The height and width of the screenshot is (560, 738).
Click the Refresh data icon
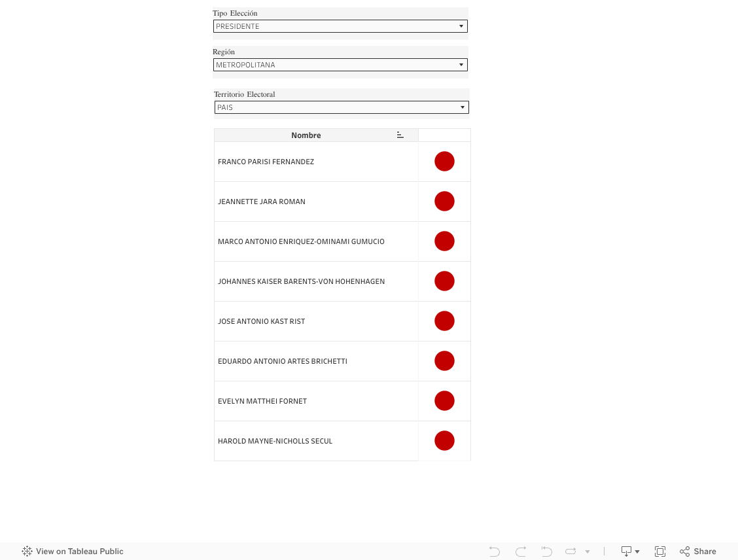click(x=570, y=551)
